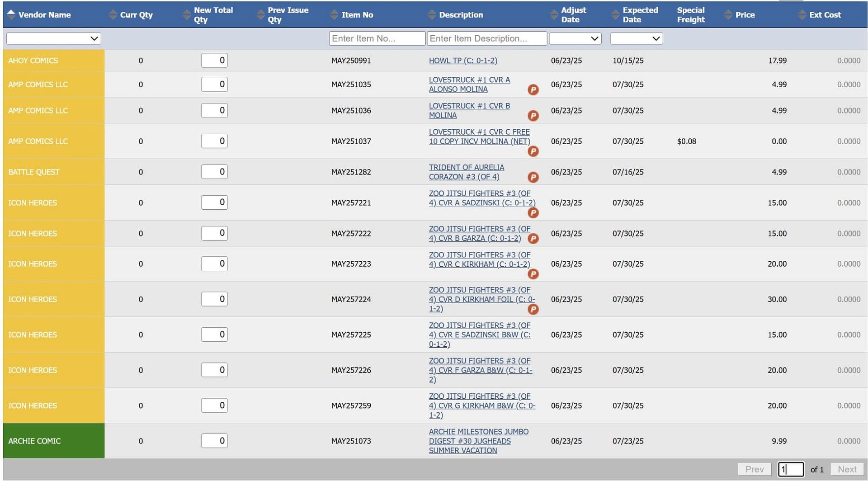This screenshot has height=481, width=868.
Task: Open TRIDENT OF AURELIA CORAZON #3 link
Action: point(466,172)
